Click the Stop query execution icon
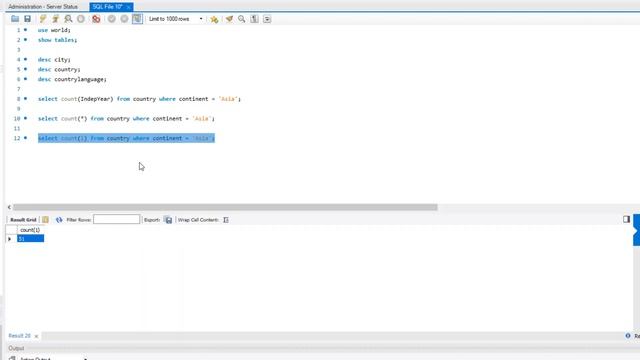This screenshot has width=640, height=360. [x=81, y=19]
